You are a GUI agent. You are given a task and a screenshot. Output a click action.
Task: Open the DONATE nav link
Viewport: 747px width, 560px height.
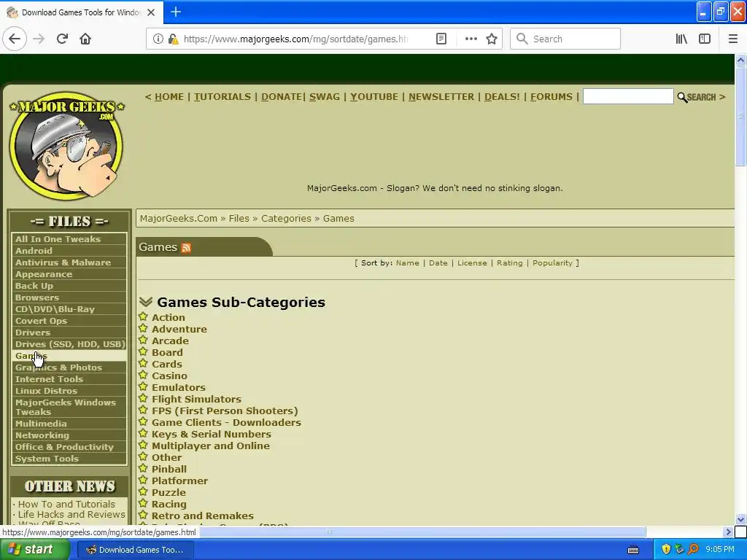282,97
